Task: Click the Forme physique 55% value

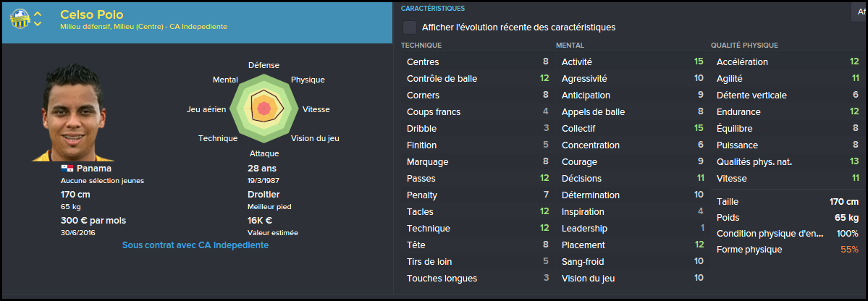Action: click(850, 250)
